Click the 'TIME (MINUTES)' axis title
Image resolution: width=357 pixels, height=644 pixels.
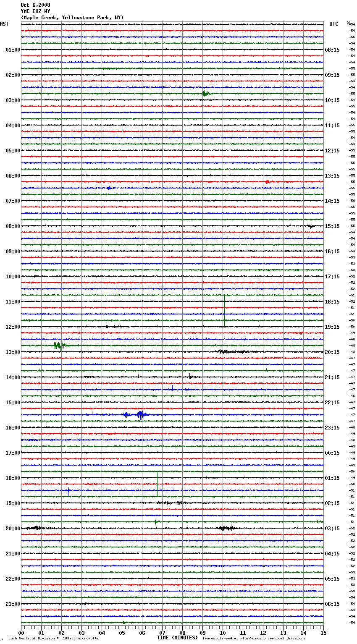pyautogui.click(x=177, y=638)
